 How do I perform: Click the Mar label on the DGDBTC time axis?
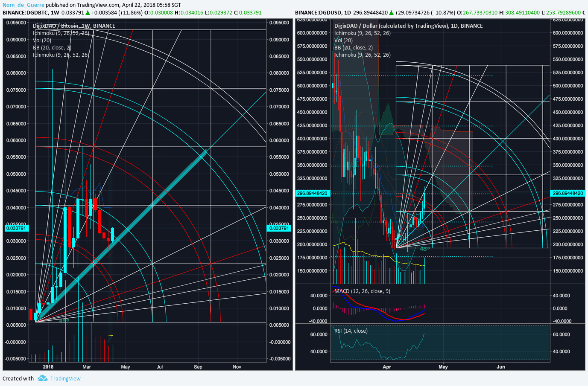coord(87,367)
